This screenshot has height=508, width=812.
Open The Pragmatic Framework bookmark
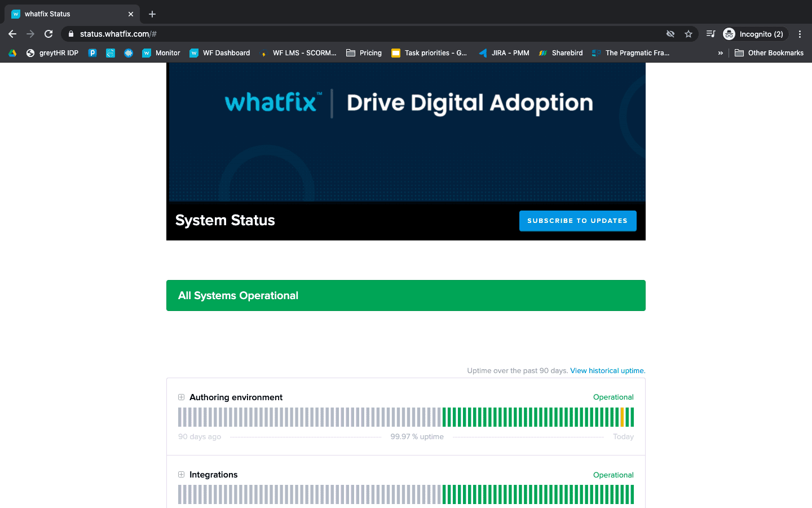(631, 53)
